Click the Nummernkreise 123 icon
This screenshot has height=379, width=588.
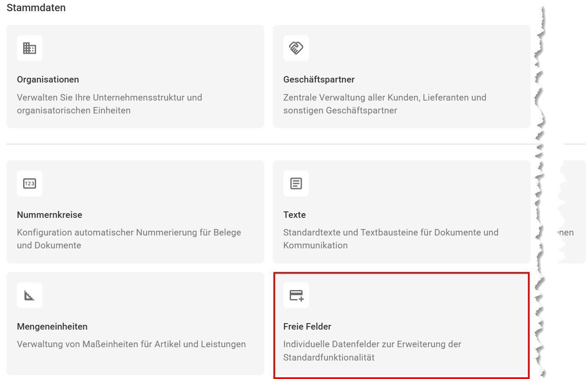pos(30,183)
